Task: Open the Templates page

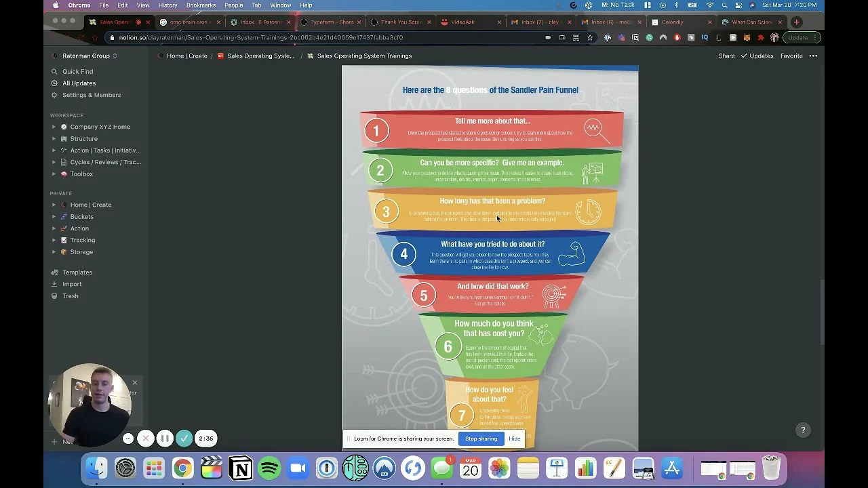Action: pos(77,272)
